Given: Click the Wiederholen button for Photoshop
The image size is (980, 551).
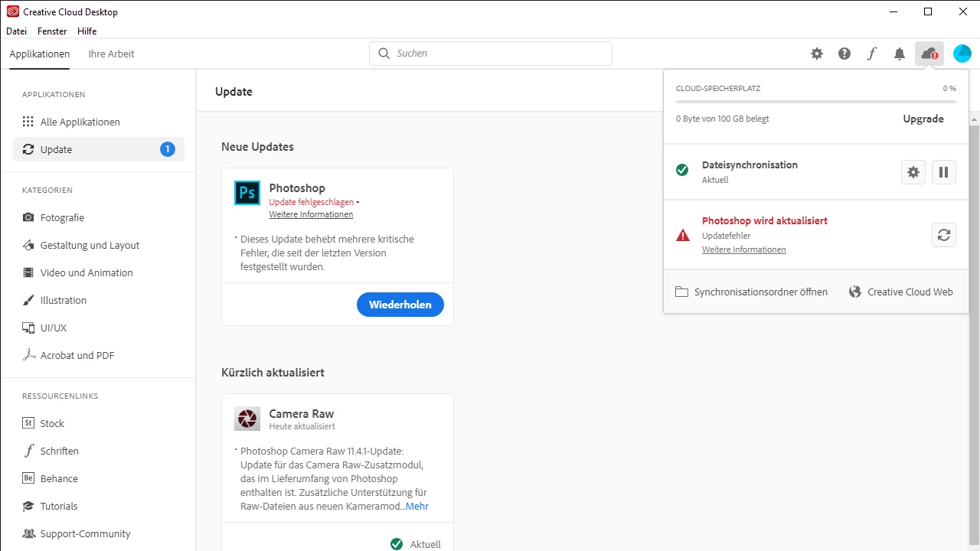Looking at the screenshot, I should (x=400, y=305).
